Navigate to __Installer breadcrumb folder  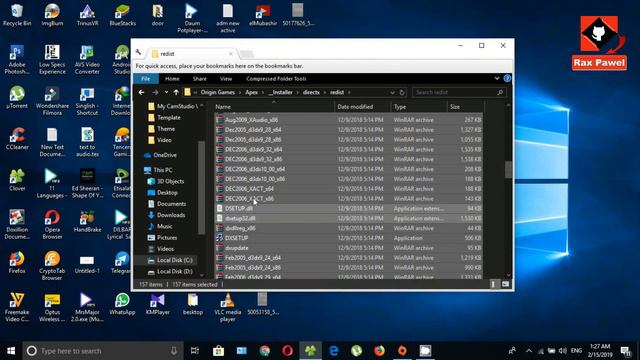tap(280, 93)
